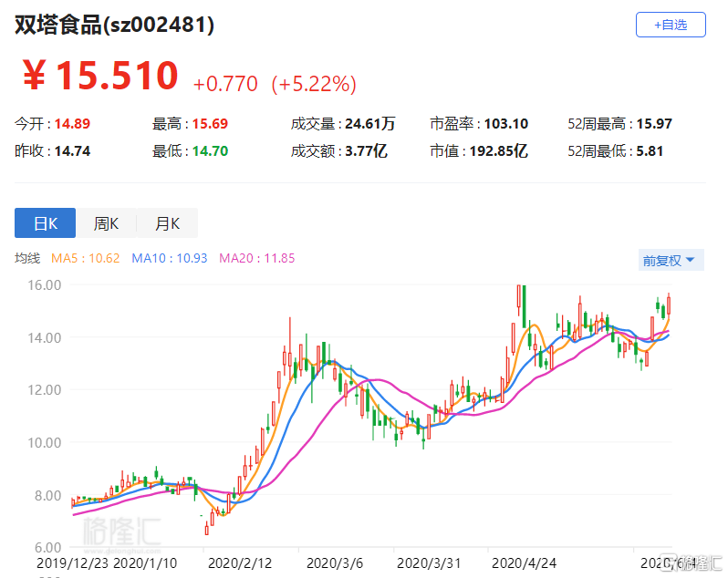Click the 2020/3/31 date label
Viewport: 728px width, 578px height.
click(429, 563)
